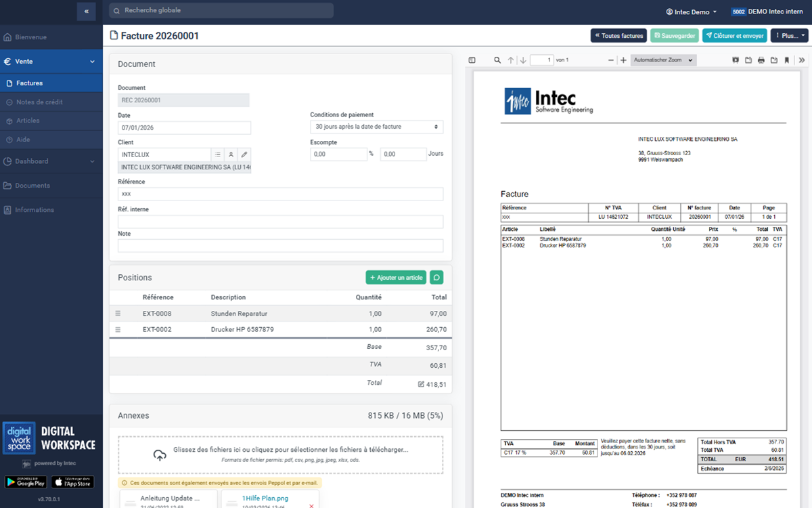Collapse the sidebar with the double-chevron button
The height and width of the screenshot is (508, 812).
coord(86,12)
